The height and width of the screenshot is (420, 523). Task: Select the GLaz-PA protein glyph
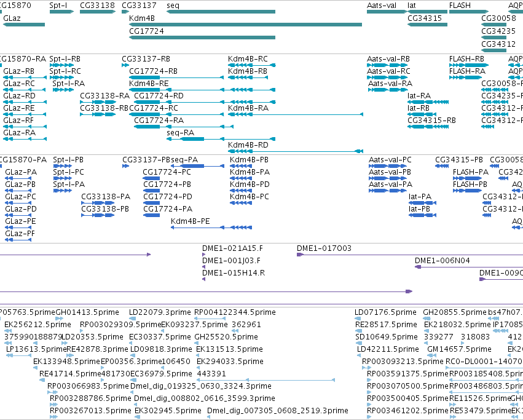point(18,178)
